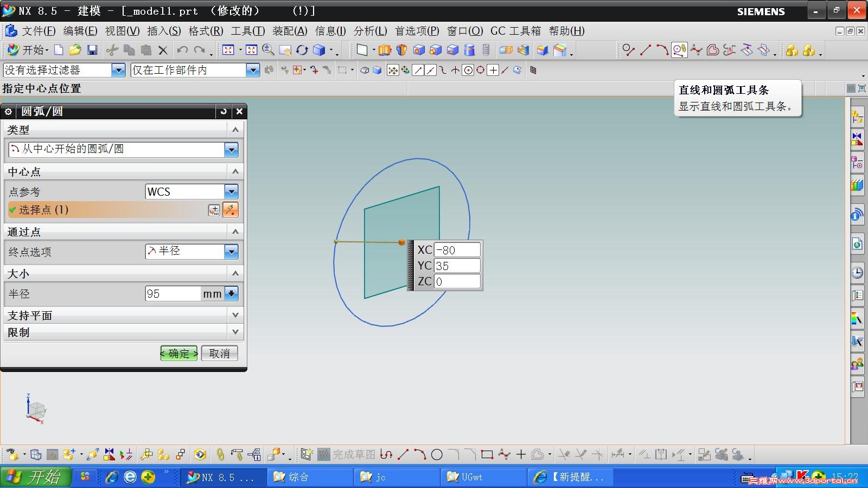The width and height of the screenshot is (868, 488).
Task: Click the Undo arrow icon
Action: point(182,50)
